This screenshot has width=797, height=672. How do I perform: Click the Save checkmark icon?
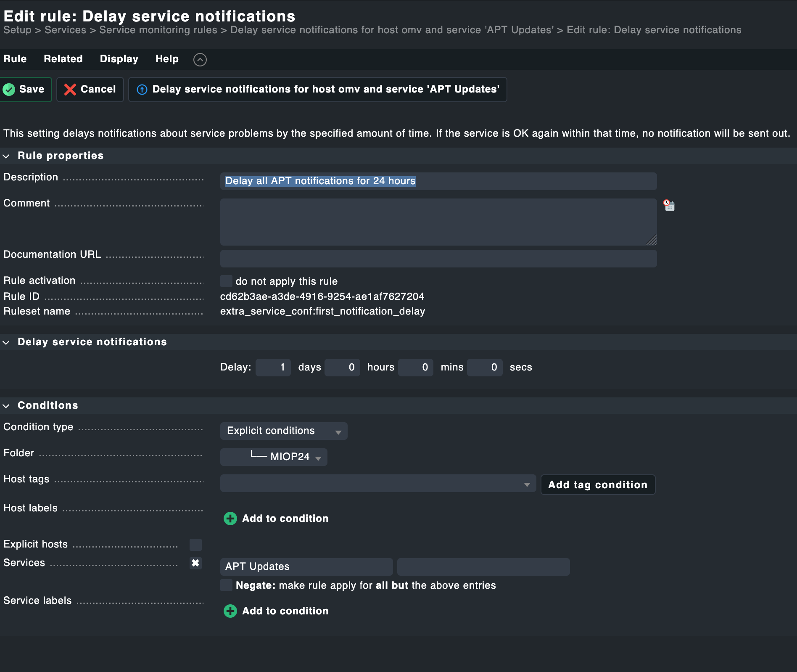9,89
